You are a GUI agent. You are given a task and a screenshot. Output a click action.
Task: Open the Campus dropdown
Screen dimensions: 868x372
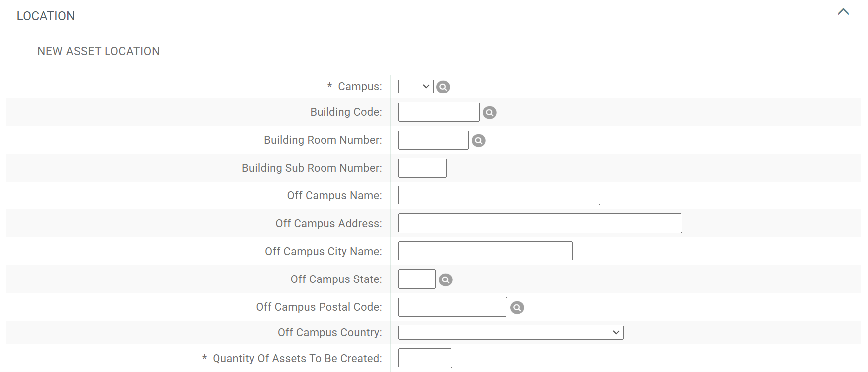416,86
